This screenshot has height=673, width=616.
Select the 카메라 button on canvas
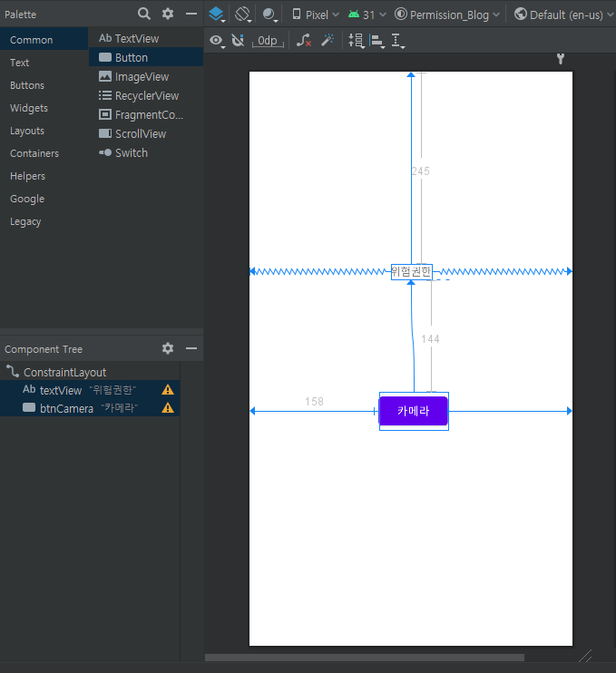[414, 411]
